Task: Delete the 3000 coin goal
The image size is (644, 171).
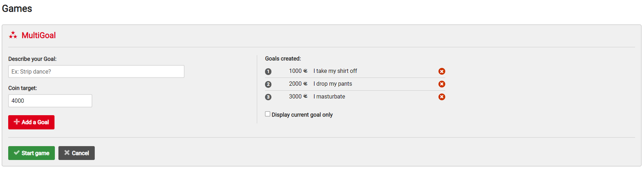Action: pyautogui.click(x=442, y=97)
